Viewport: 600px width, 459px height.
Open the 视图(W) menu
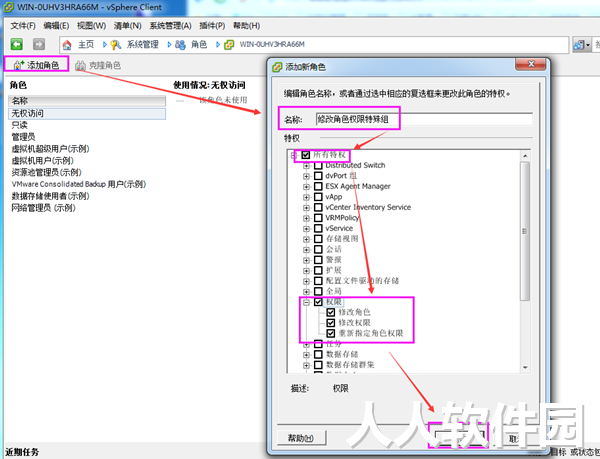tap(91, 26)
